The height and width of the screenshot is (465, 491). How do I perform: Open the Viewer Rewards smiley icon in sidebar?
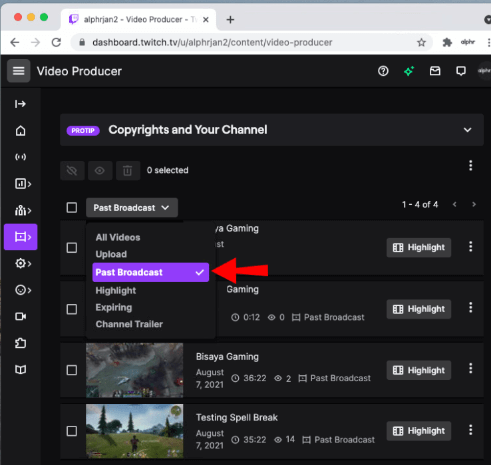pos(23,290)
